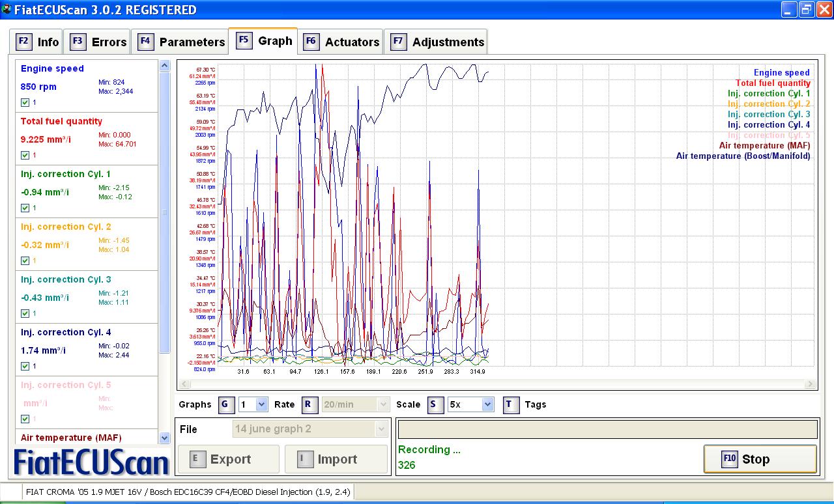Click the F2 key icon beside Info
Screen dimensions: 834x504
(24, 42)
